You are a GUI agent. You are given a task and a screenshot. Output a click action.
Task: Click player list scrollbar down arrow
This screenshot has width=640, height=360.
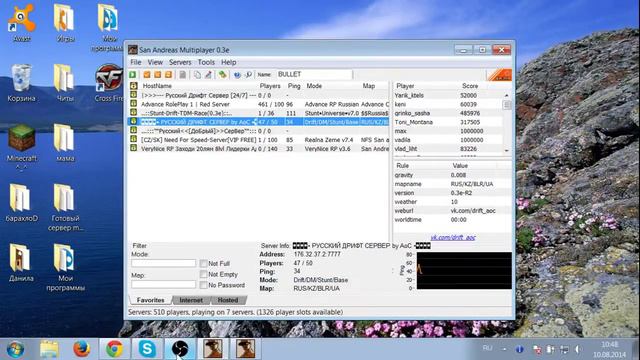click(x=507, y=151)
